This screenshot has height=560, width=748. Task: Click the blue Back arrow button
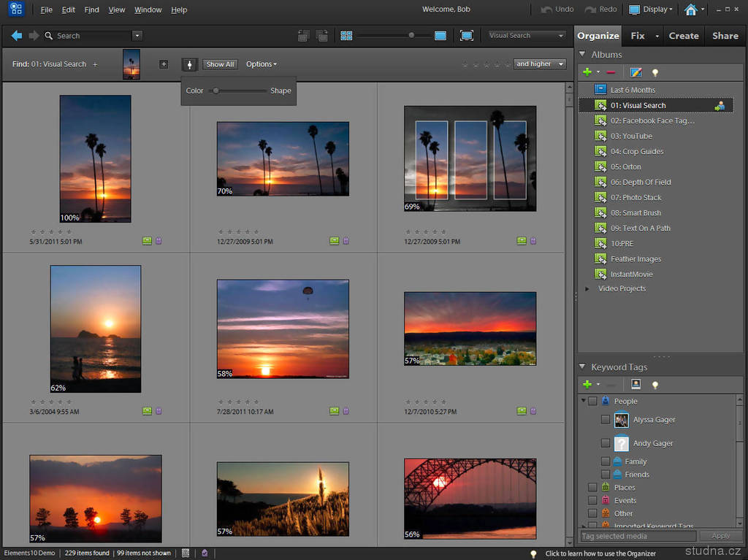coord(17,35)
